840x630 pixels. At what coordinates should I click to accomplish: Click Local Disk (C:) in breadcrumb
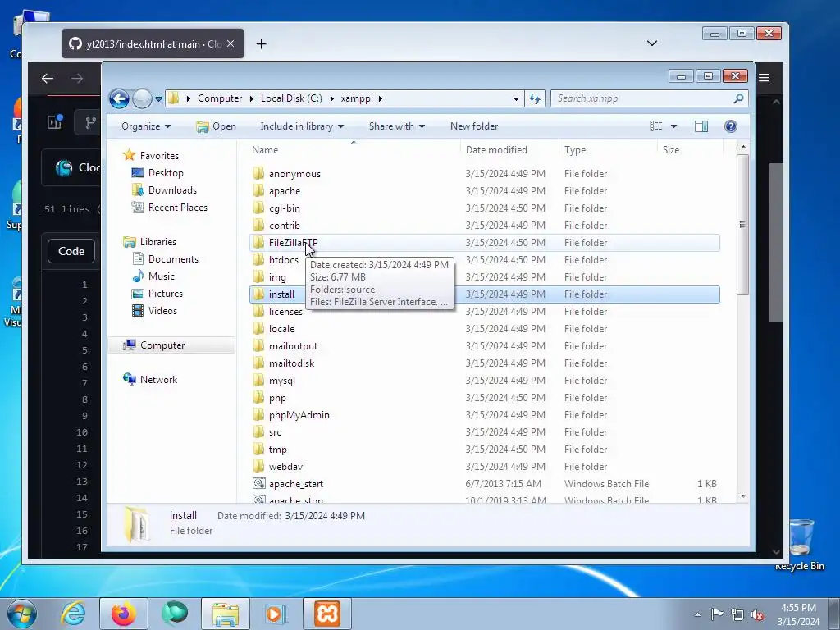tap(291, 98)
